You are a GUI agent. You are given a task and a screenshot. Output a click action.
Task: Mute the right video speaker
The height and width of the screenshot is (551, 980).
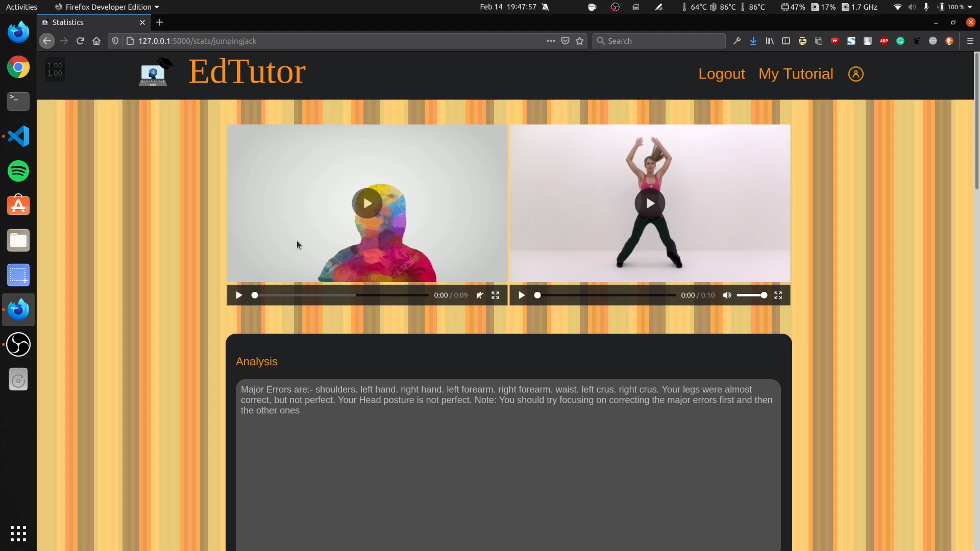pos(727,295)
